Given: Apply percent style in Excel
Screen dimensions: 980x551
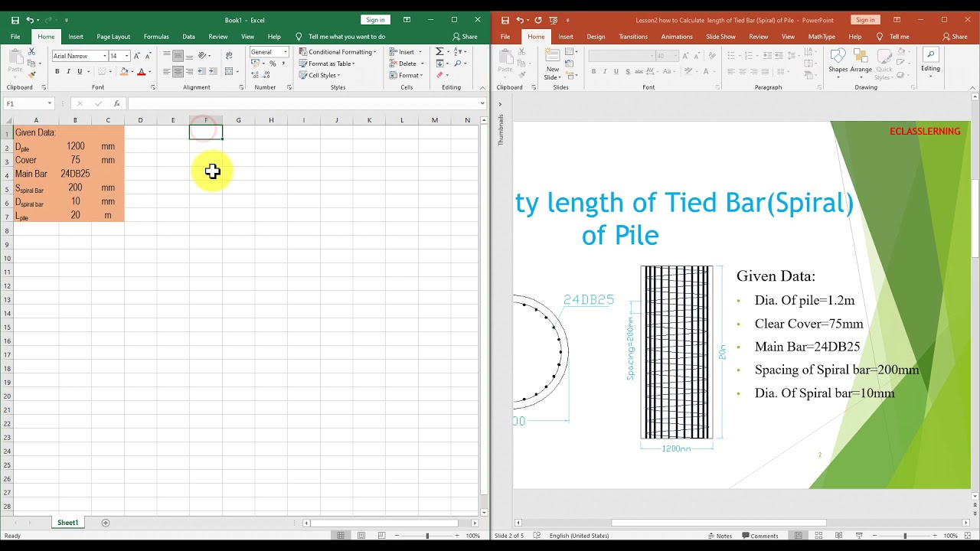Looking at the screenshot, I should (273, 64).
